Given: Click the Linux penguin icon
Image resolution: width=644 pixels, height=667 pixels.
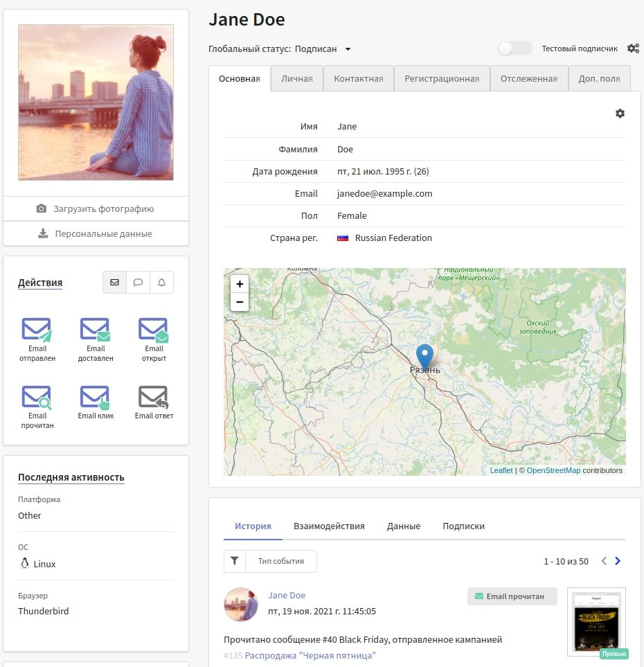Looking at the screenshot, I should [x=25, y=563].
